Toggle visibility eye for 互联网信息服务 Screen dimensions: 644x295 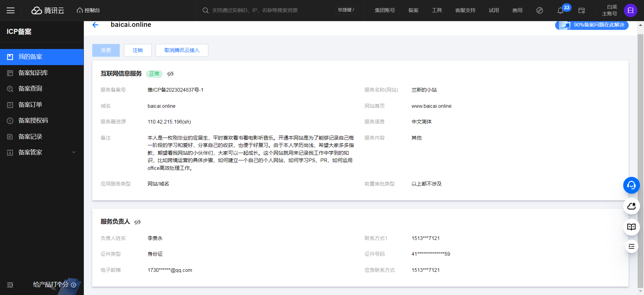pyautogui.click(x=170, y=74)
